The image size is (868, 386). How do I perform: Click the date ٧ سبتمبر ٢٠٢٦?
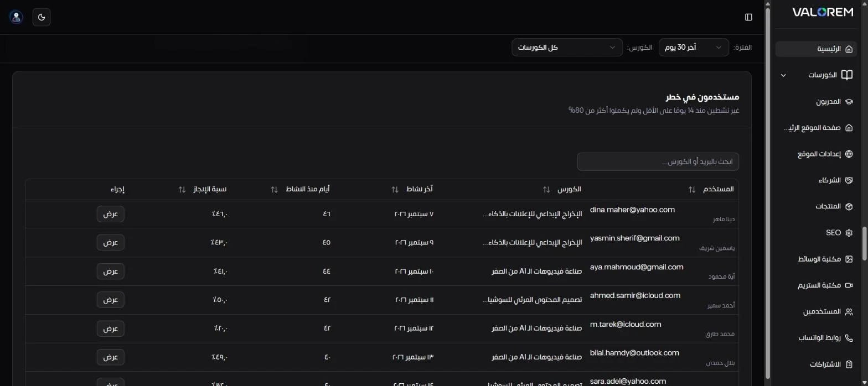tap(414, 214)
